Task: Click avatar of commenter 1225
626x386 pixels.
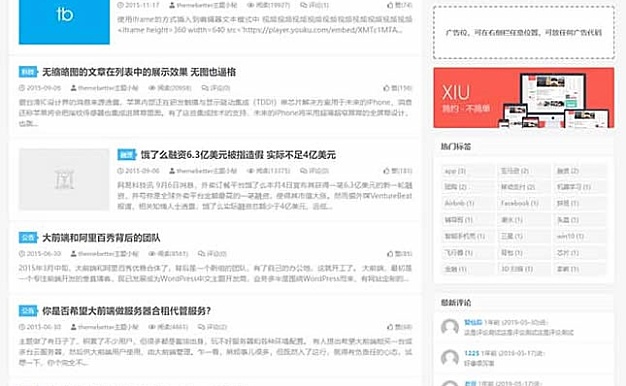Action: pos(450,358)
